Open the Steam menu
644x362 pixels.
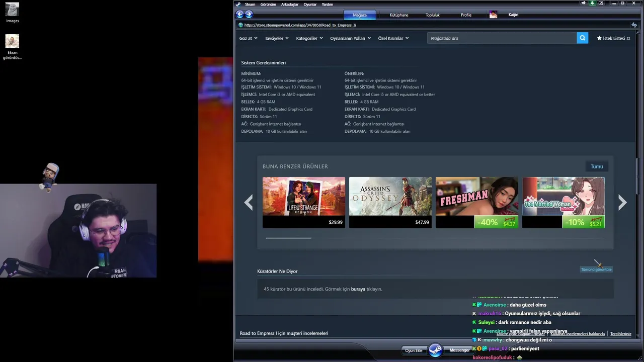[x=250, y=4]
